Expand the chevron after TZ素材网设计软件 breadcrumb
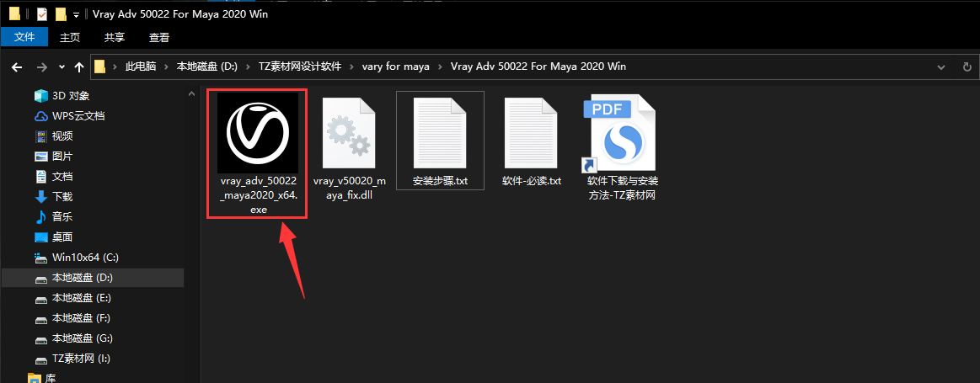This screenshot has height=383, width=980. [x=352, y=66]
